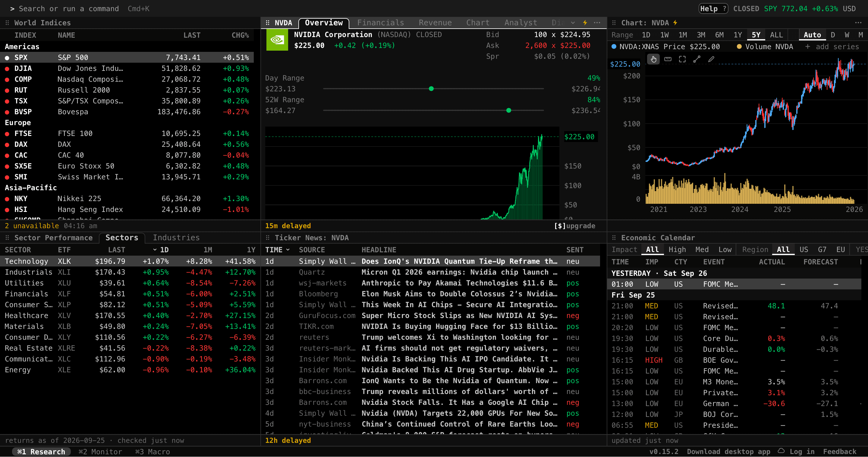Select the pencil annotation tool

pyautogui.click(x=711, y=59)
